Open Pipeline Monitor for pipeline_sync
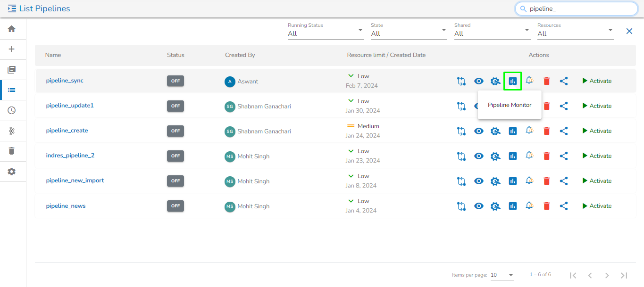 pos(512,81)
